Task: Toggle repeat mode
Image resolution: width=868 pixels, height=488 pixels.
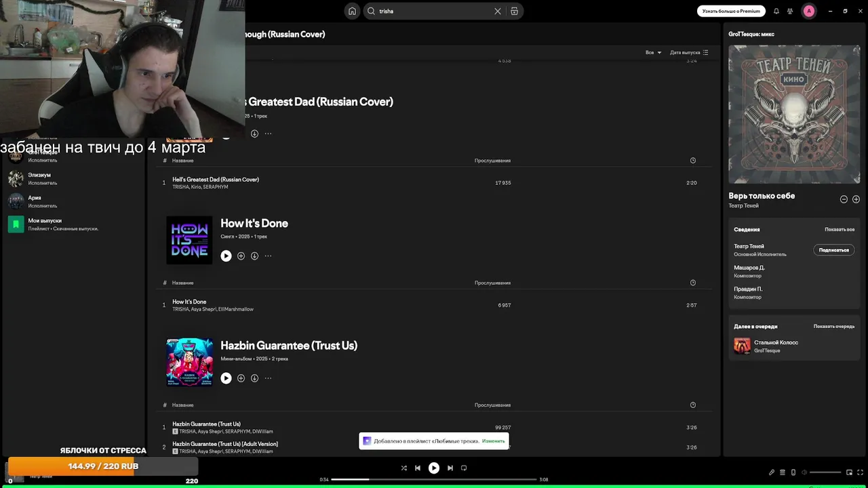Action: pyautogui.click(x=464, y=468)
